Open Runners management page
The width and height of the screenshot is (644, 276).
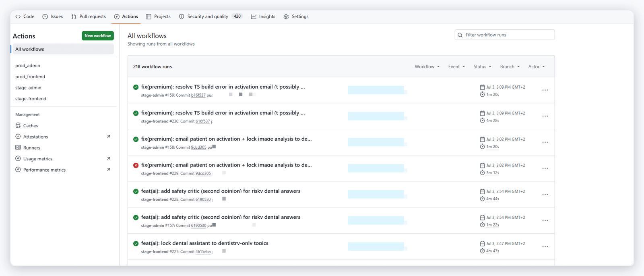(x=32, y=148)
